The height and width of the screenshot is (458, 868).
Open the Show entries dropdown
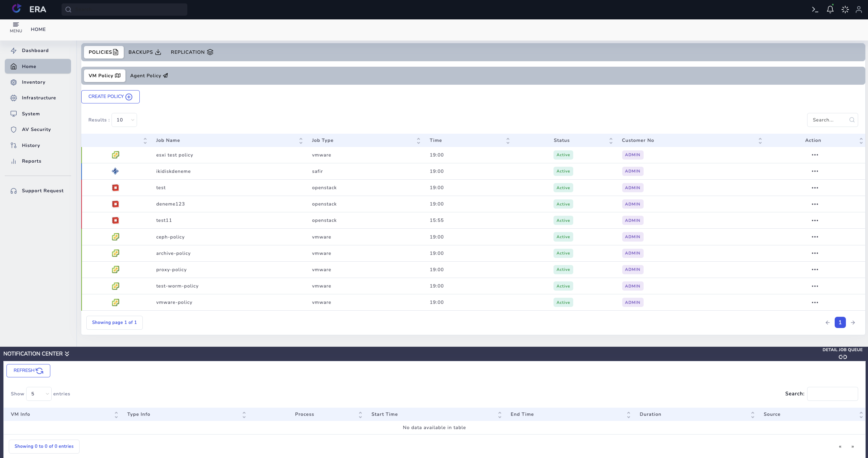point(39,394)
